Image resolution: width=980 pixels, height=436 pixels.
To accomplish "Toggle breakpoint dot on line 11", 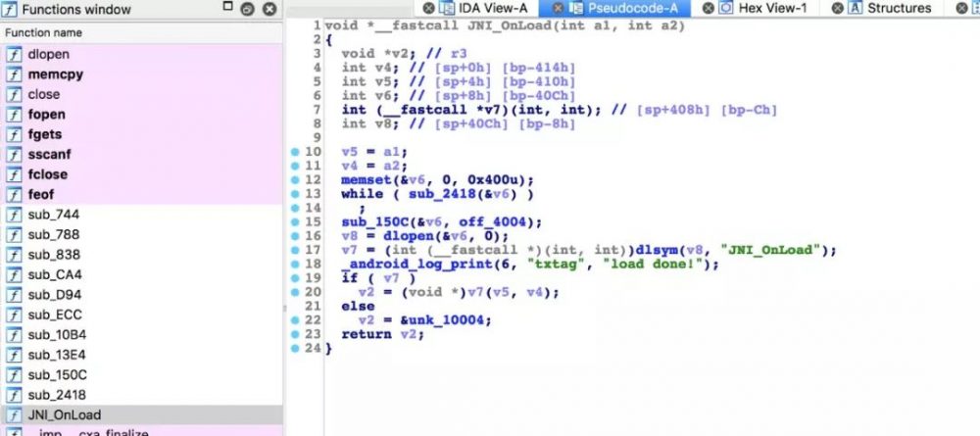I will [295, 166].
